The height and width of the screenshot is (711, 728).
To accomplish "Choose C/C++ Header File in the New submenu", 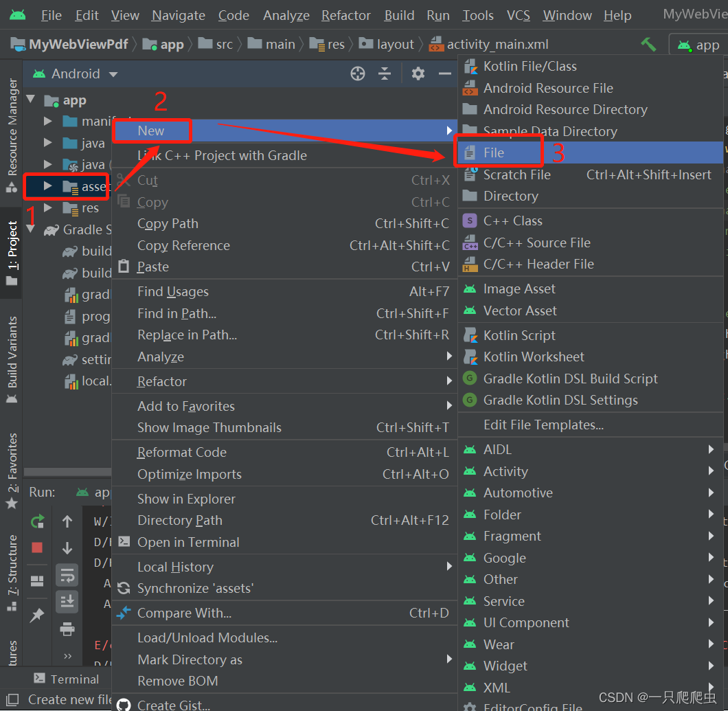I will pos(590,264).
